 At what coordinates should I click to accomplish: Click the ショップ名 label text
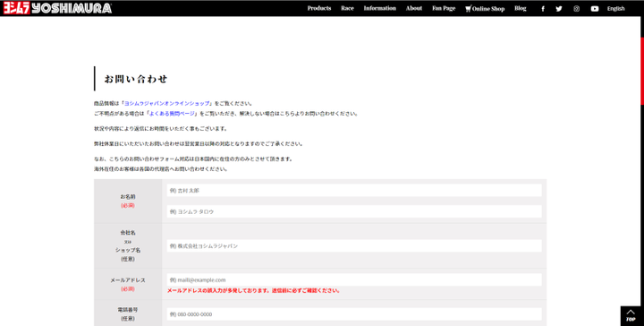coord(128,250)
